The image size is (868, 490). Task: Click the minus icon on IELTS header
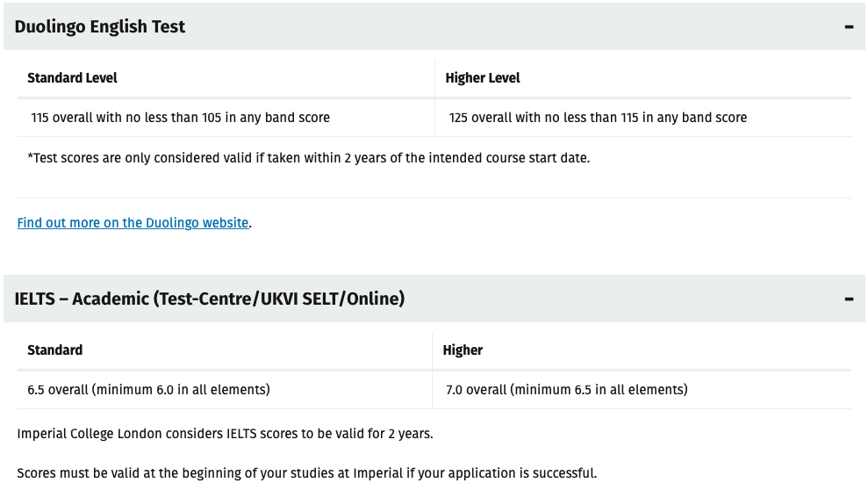(x=849, y=299)
